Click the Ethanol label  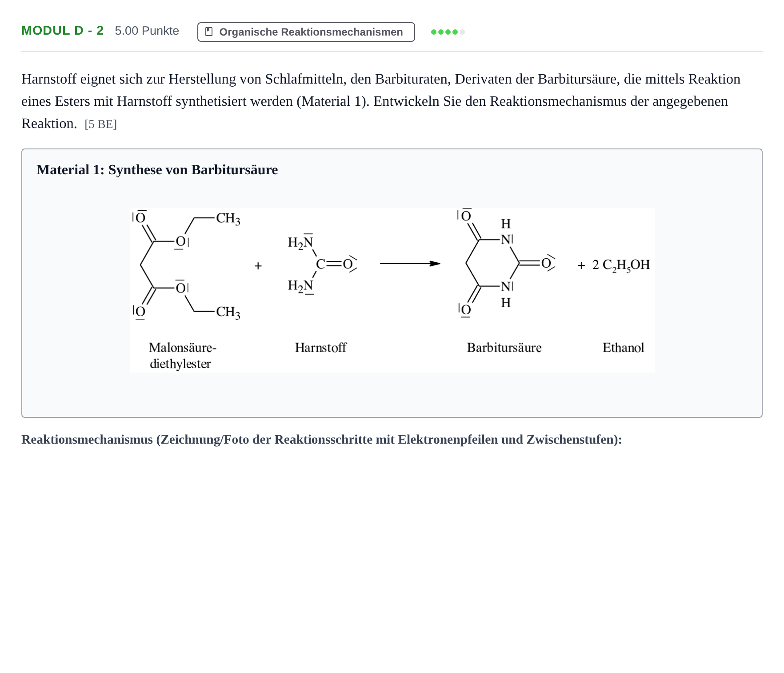(623, 347)
